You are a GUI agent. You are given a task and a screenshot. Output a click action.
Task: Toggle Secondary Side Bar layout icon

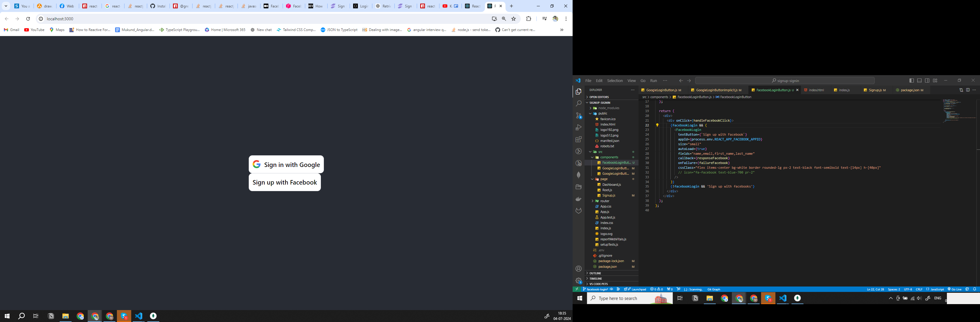[x=927, y=80]
